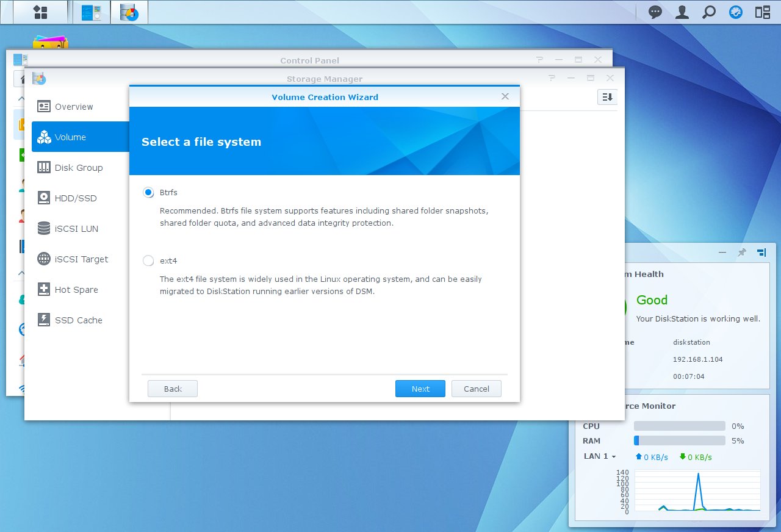Screen dimensions: 781x532
Task: Open the DSM Main Menu
Action: click(x=40, y=12)
